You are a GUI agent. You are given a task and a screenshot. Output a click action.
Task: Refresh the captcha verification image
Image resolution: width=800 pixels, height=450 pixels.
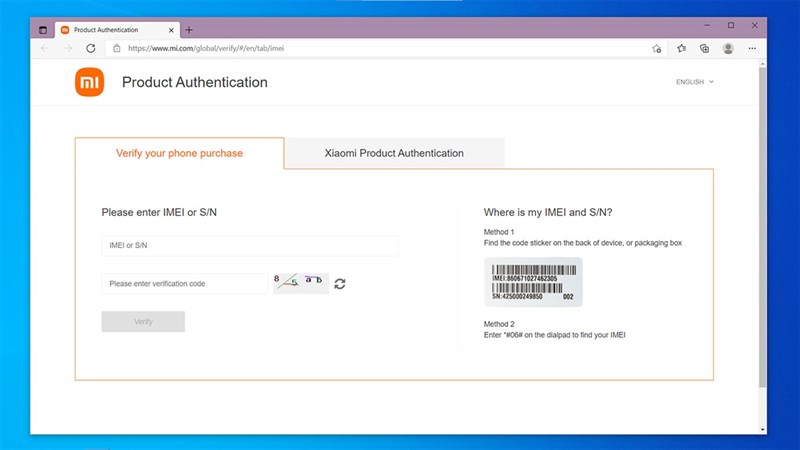pyautogui.click(x=340, y=284)
